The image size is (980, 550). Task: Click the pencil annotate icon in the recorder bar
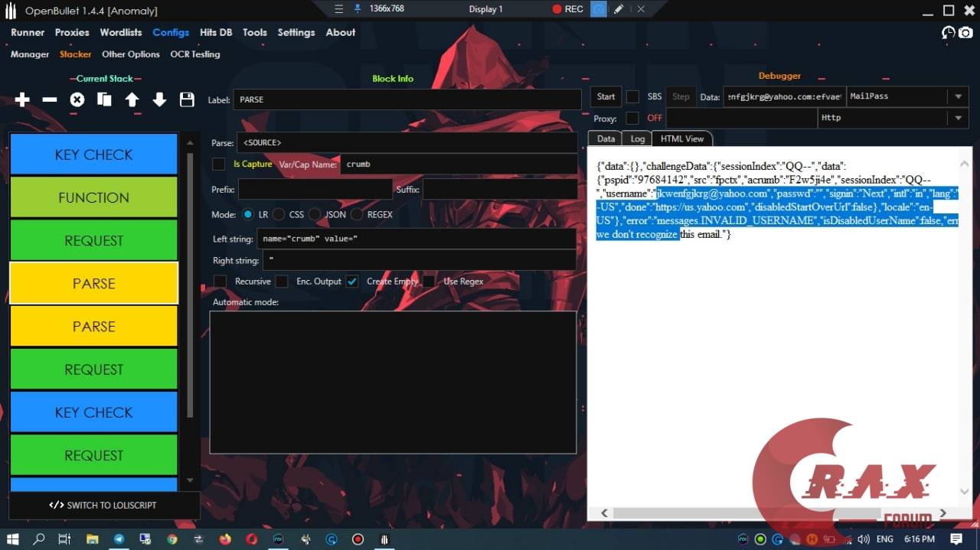click(619, 9)
